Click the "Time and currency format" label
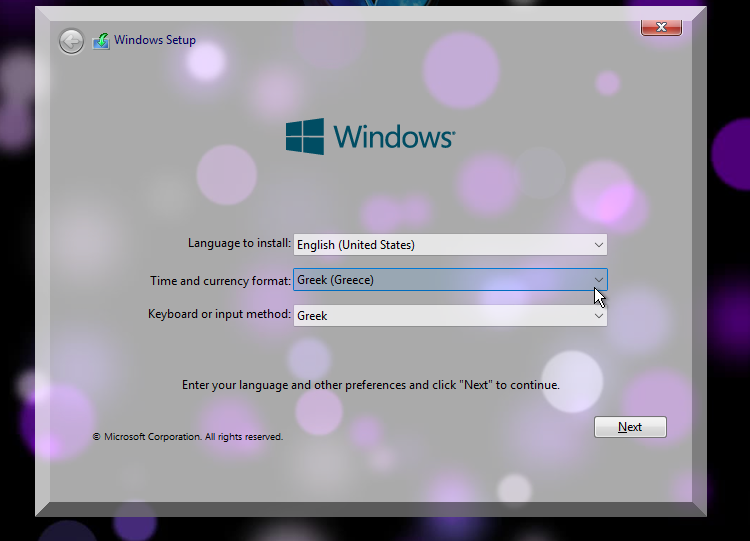This screenshot has width=750, height=541. [x=220, y=281]
